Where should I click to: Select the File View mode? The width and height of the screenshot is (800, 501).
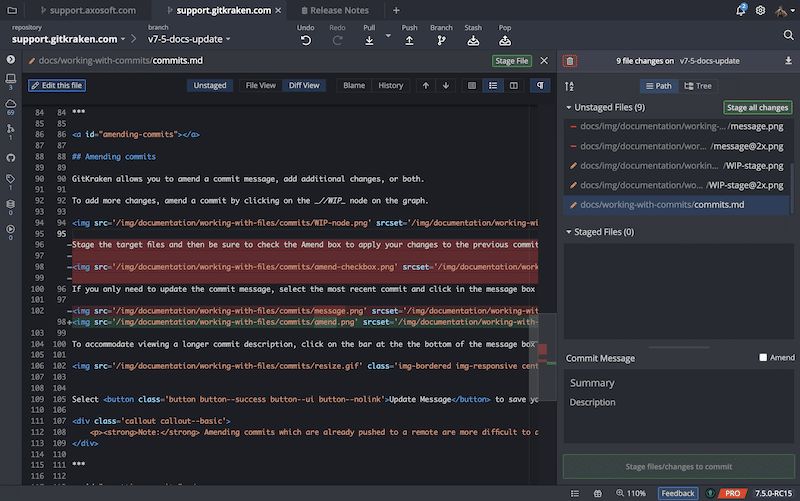[x=260, y=86]
